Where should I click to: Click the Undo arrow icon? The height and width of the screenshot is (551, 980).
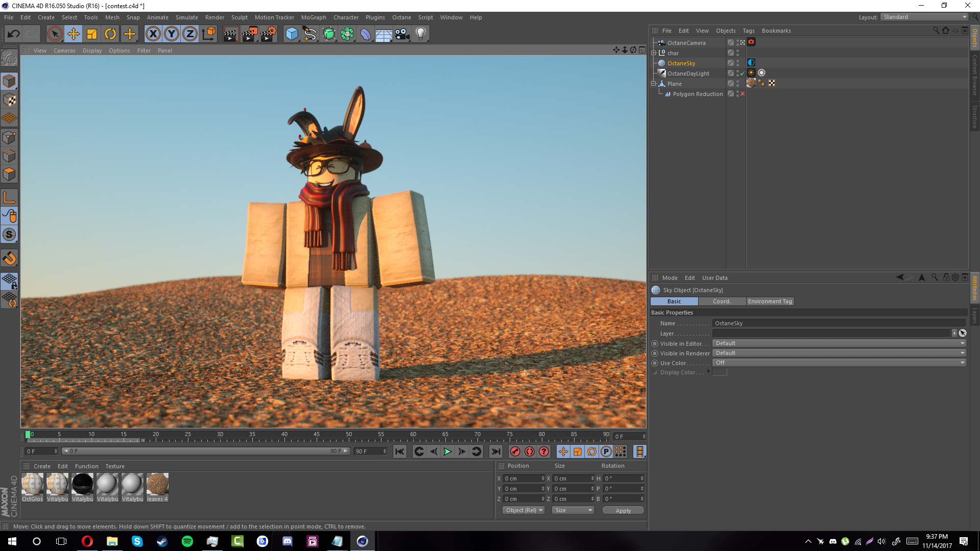tap(14, 34)
